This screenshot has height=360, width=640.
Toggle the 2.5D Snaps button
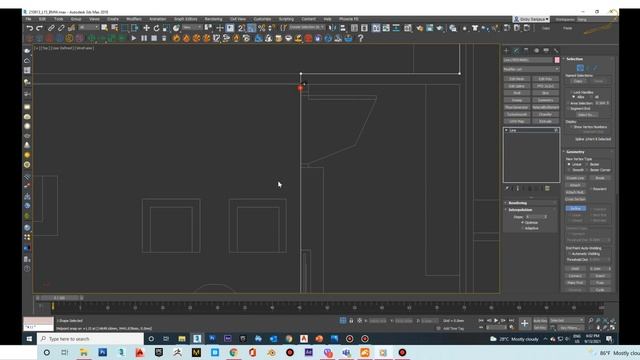tap(241, 28)
